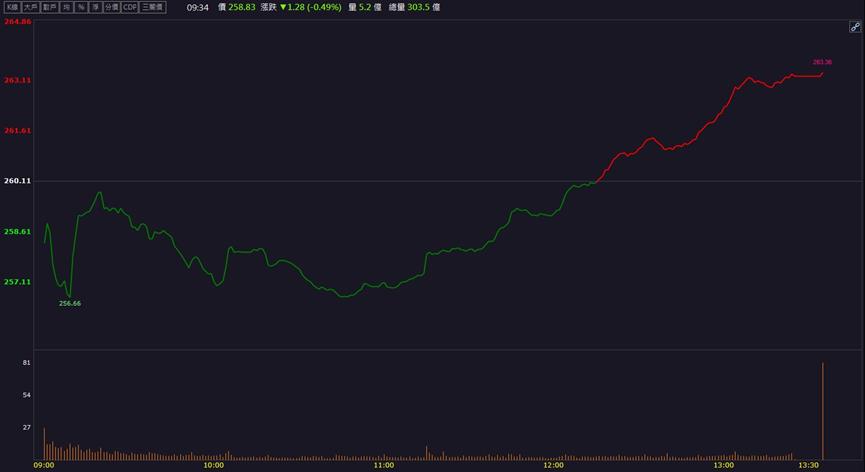Click the 303.5 億 total volume value
The image size is (865, 472).
click(424, 8)
